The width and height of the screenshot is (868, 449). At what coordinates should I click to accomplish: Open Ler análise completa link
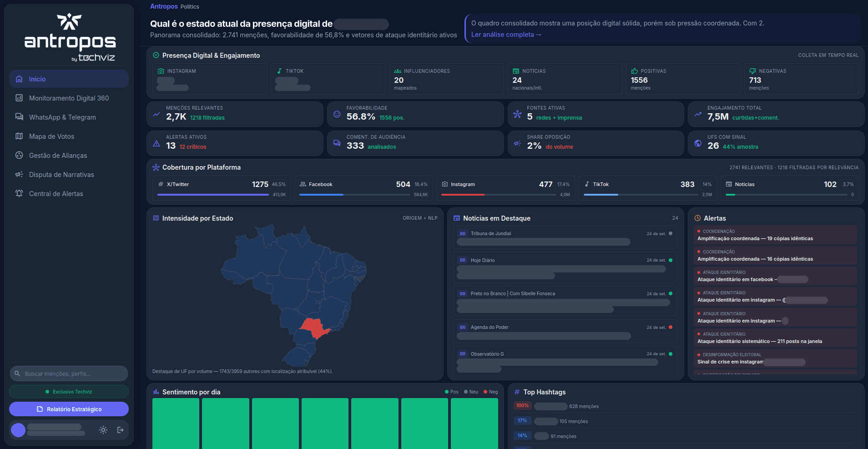click(506, 35)
